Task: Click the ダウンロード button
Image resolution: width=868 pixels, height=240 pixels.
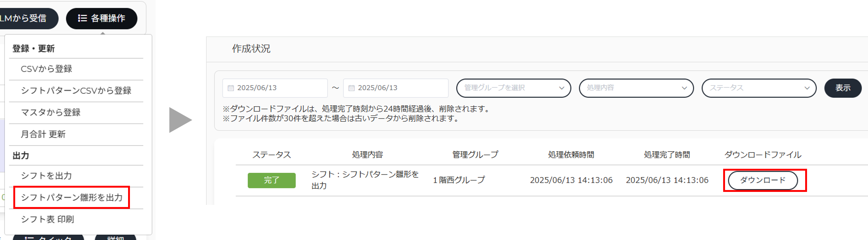Action: [763, 180]
